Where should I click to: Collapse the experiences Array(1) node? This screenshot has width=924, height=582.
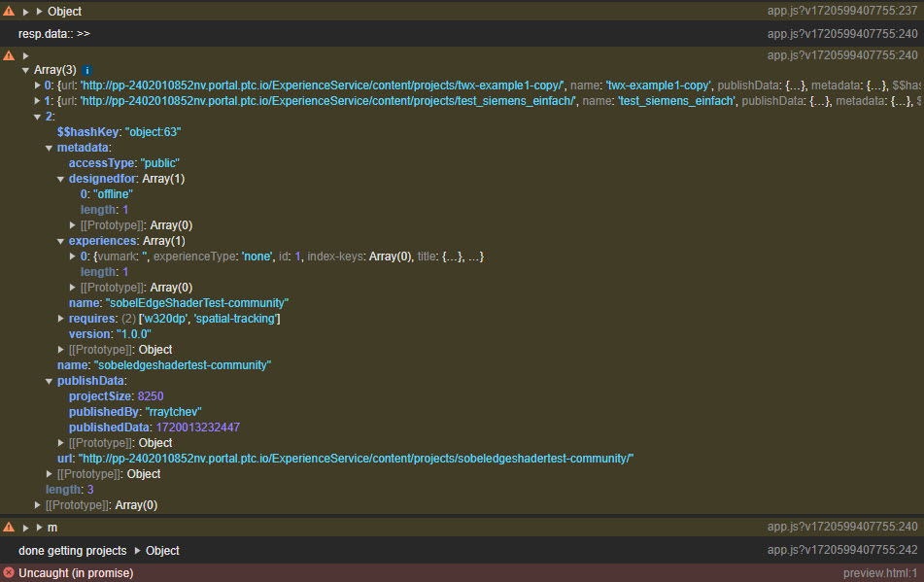pyautogui.click(x=60, y=241)
